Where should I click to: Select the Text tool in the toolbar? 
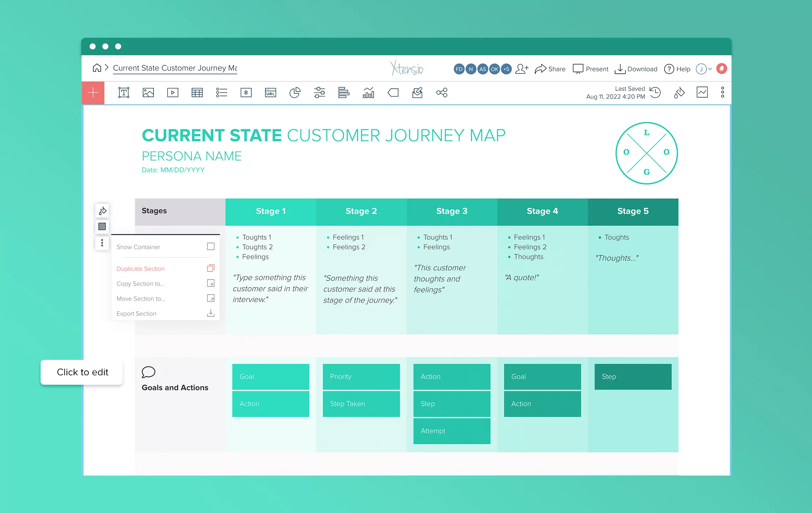[x=123, y=93]
